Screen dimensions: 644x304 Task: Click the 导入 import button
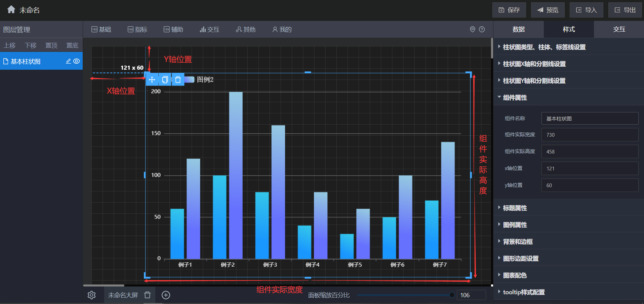586,10
